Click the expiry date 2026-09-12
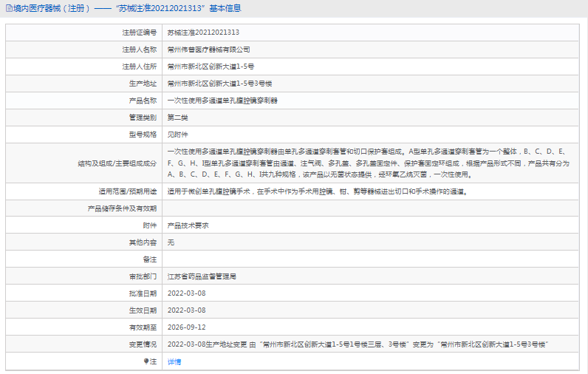 (186, 327)
